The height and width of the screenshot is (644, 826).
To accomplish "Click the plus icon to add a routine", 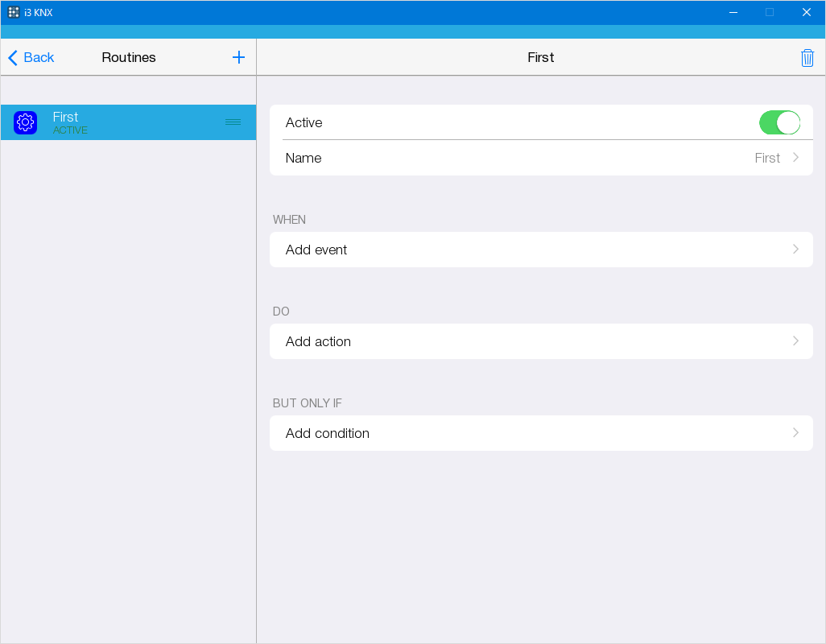I will pyautogui.click(x=238, y=57).
